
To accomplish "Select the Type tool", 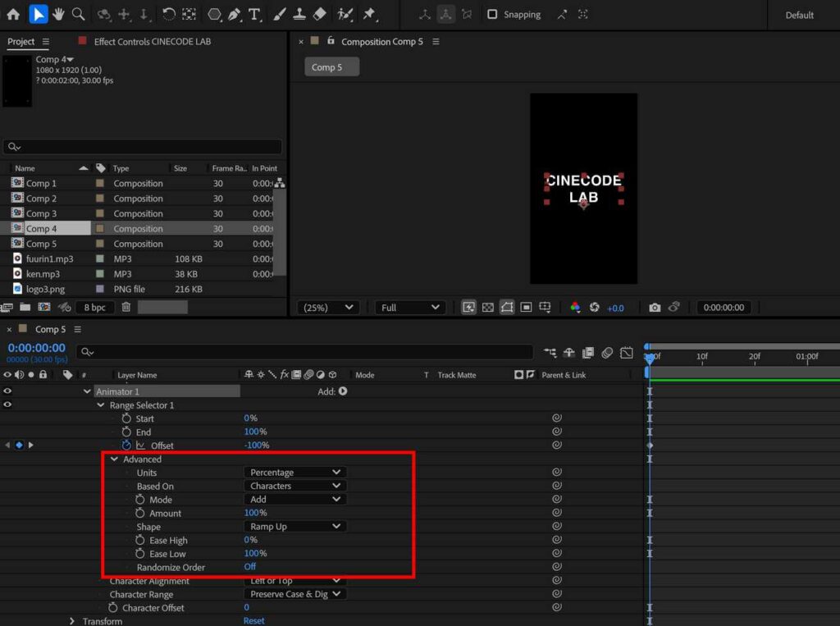I will [254, 15].
